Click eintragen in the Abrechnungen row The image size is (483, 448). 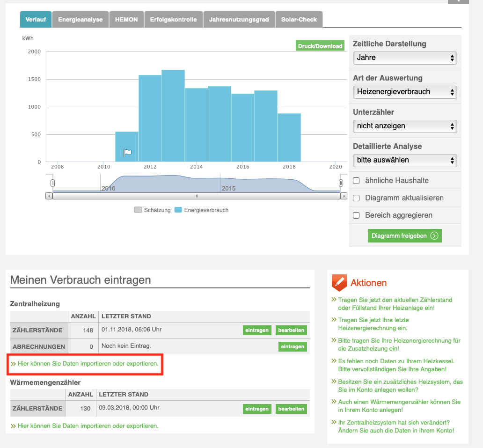click(x=293, y=346)
